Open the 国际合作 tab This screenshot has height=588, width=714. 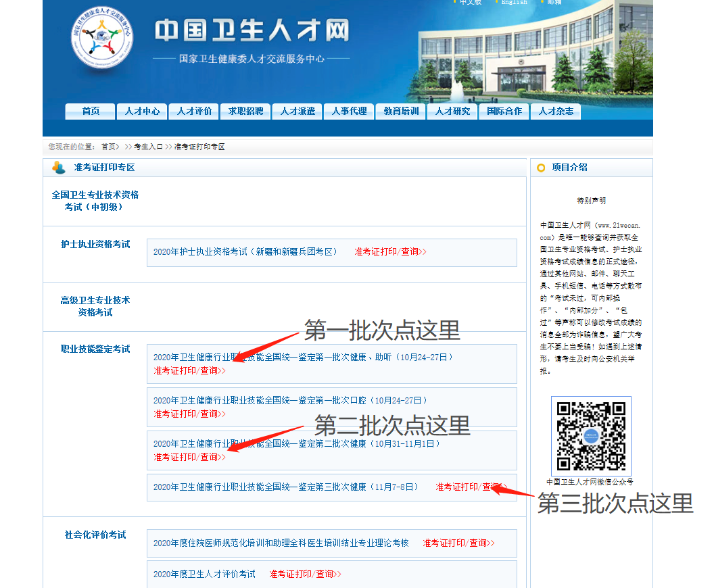(504, 111)
